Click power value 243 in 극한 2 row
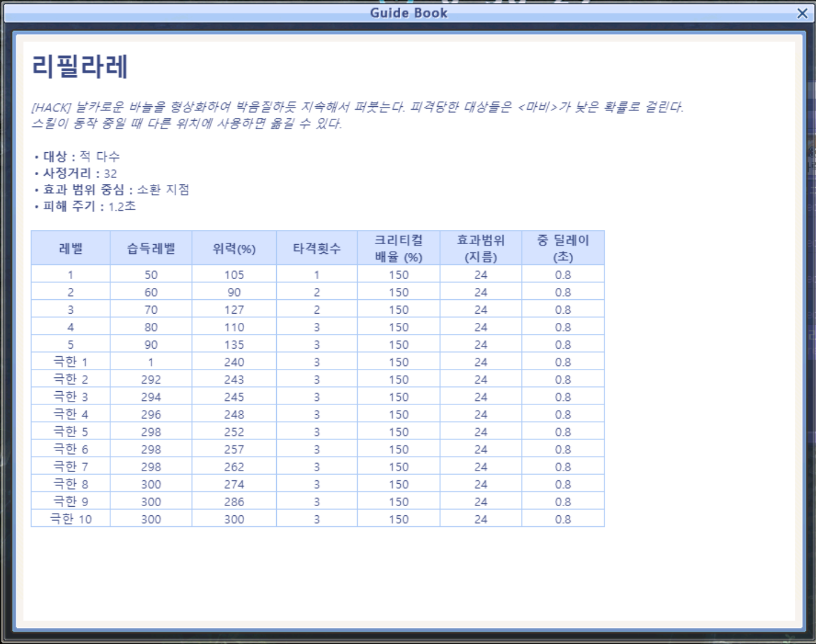 click(x=234, y=380)
